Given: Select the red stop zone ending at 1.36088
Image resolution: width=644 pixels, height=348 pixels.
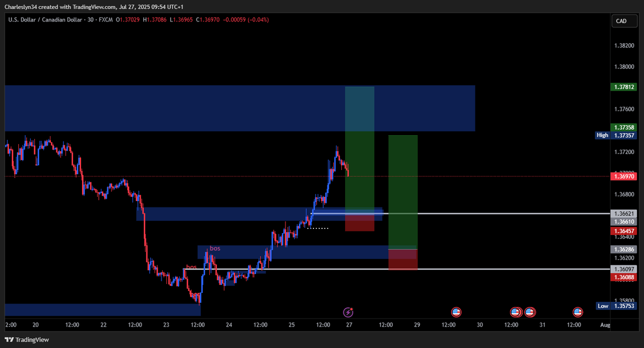Looking at the screenshot, I should pyautogui.click(x=402, y=260).
